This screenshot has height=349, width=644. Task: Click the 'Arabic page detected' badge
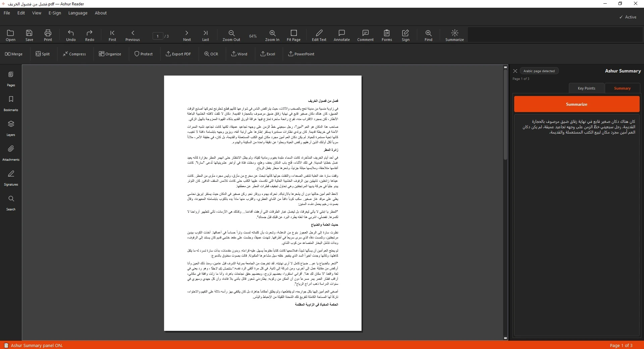click(539, 71)
